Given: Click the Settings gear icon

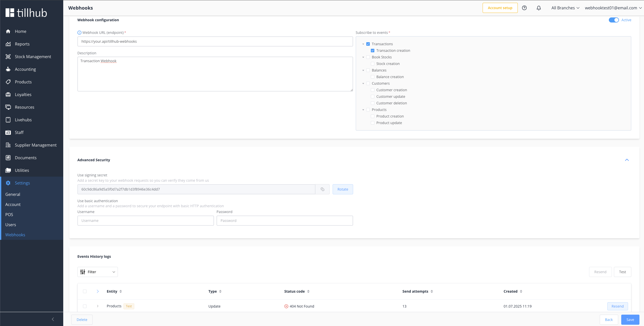Looking at the screenshot, I should tap(8, 183).
